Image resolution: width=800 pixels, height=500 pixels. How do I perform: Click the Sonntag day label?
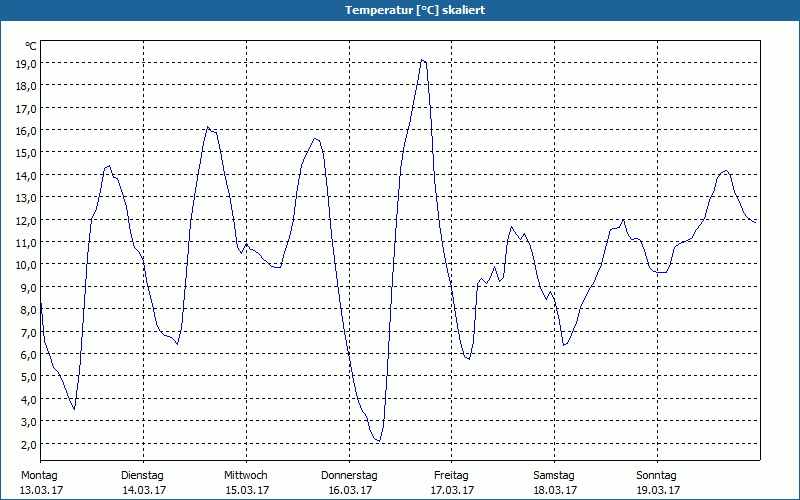656,476
